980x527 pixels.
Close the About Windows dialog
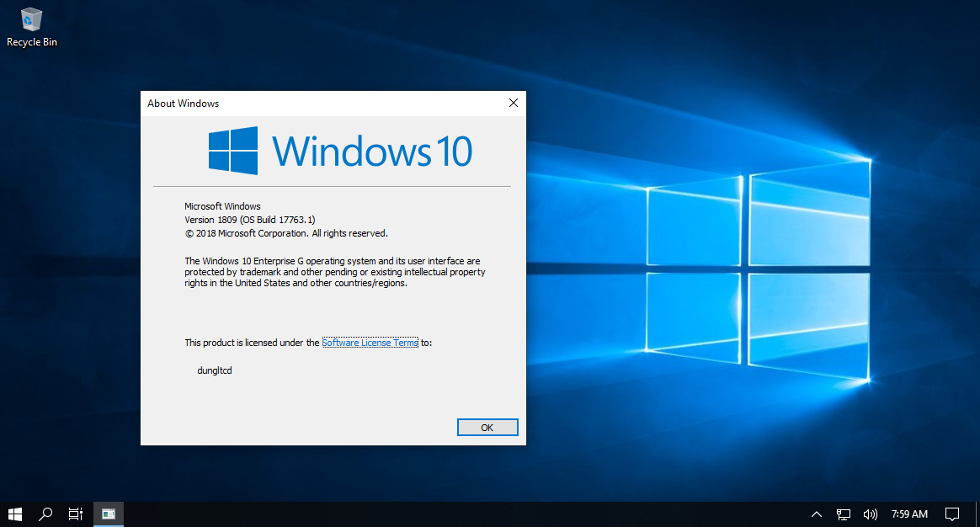click(513, 104)
